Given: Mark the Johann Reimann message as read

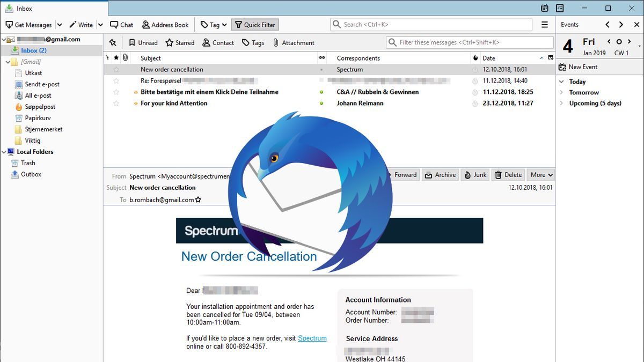Looking at the screenshot, I should (321, 104).
